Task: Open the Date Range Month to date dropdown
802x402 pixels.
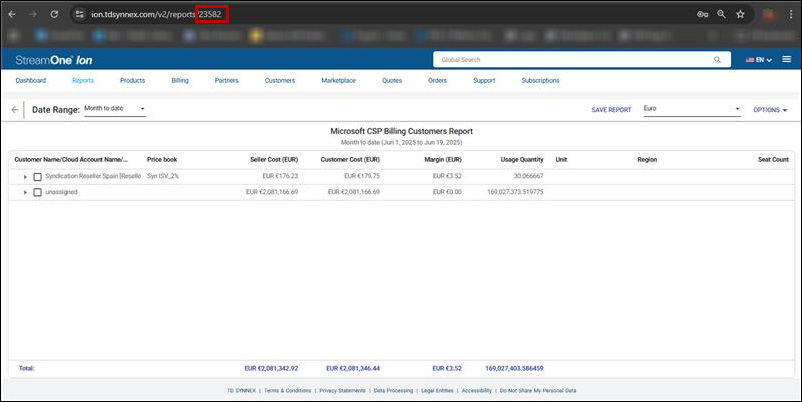Action: [x=115, y=109]
